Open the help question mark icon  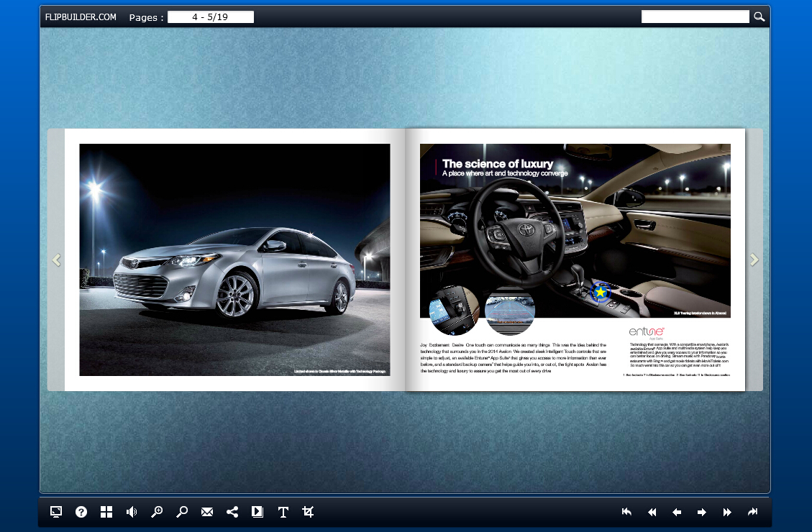[x=81, y=512]
